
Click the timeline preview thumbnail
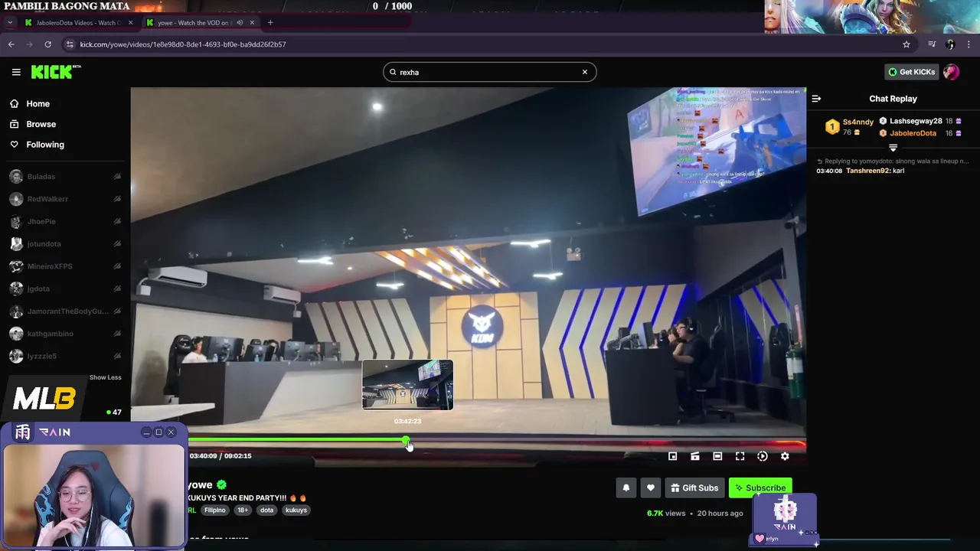(407, 385)
